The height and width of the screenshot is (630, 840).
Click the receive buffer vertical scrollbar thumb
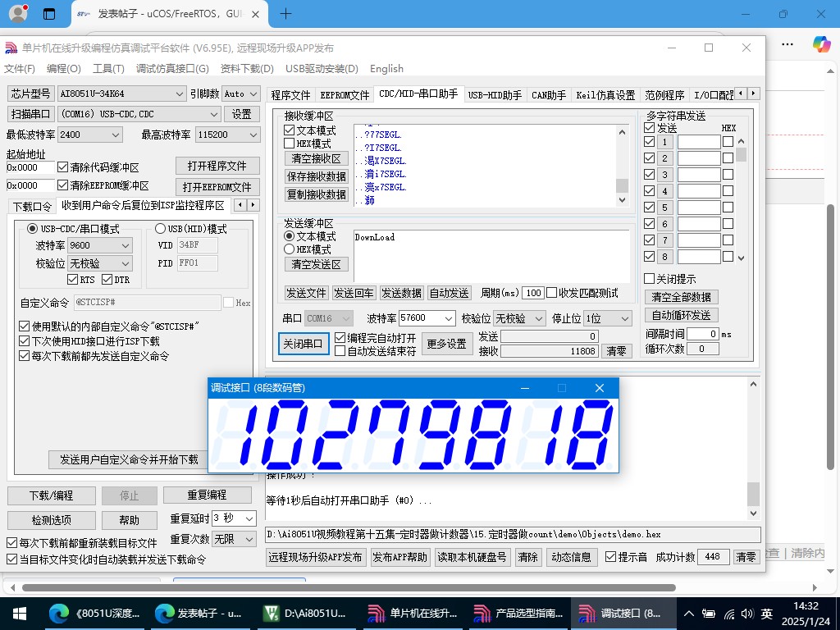622,185
